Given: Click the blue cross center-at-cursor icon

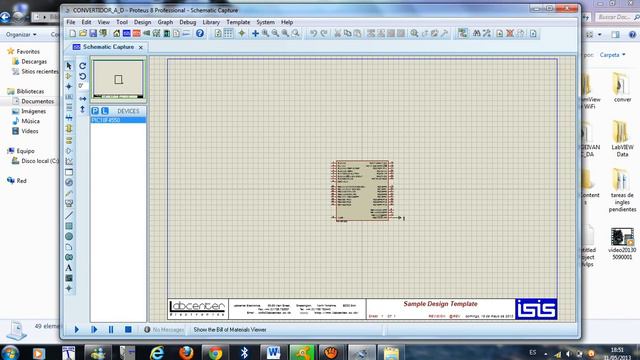Looking at the screenshot, I should coord(255,33).
